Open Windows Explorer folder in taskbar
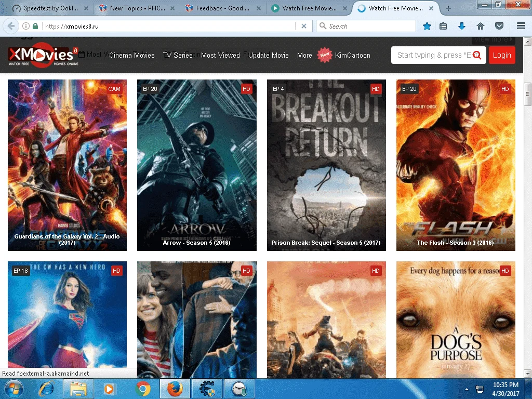Viewport: 532px width, 399px height. click(x=78, y=389)
